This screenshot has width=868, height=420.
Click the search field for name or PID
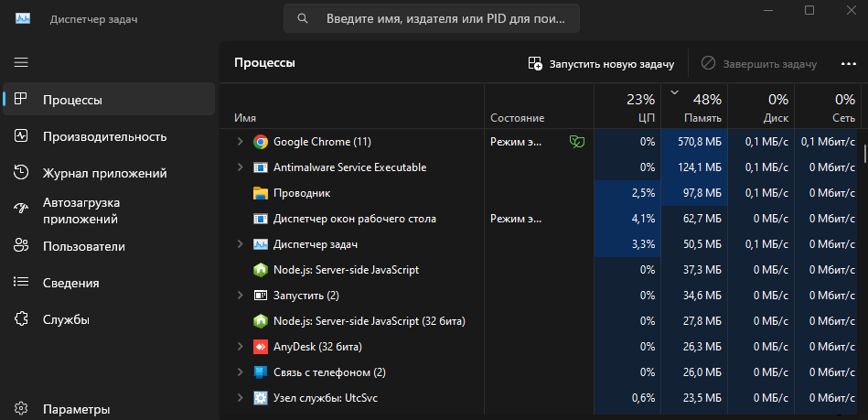[x=432, y=18]
